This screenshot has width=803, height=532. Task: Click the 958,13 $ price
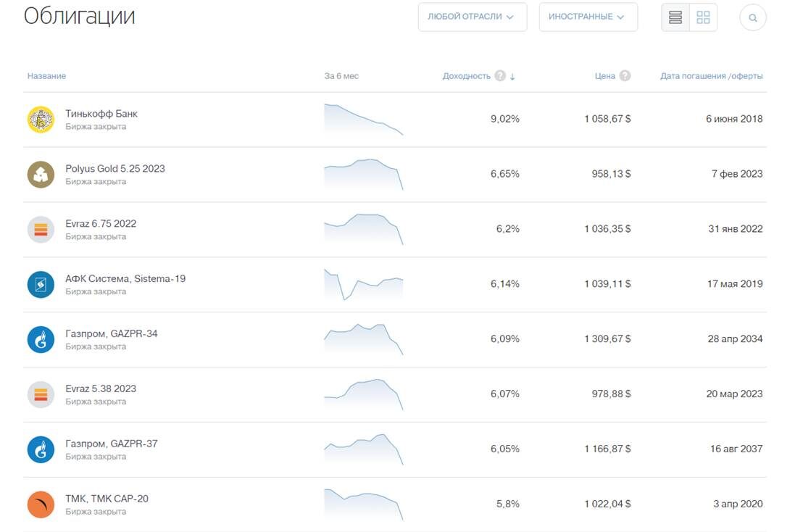(611, 174)
